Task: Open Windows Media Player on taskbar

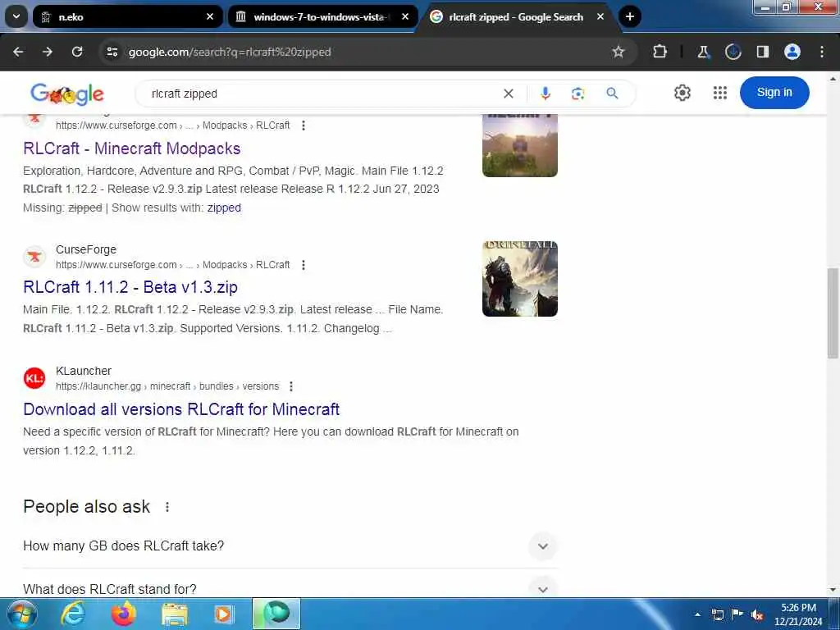Action: pos(224,614)
